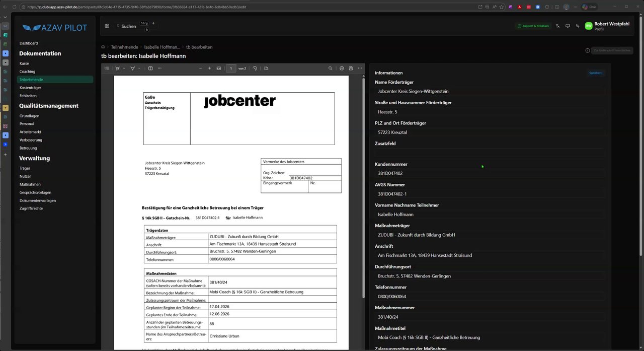Zoom in the PDF with plus icon

(209, 68)
